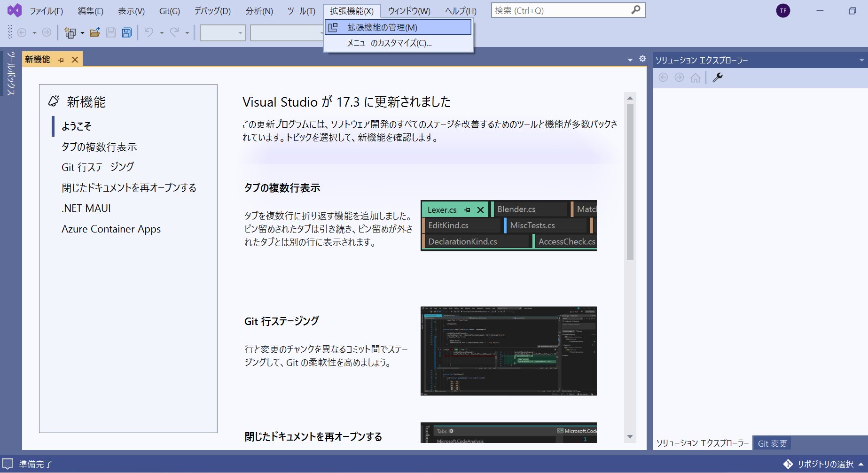This screenshot has width=868, height=473.
Task: Click the 検索 (Ctrl+Q) search field
Action: (x=568, y=10)
